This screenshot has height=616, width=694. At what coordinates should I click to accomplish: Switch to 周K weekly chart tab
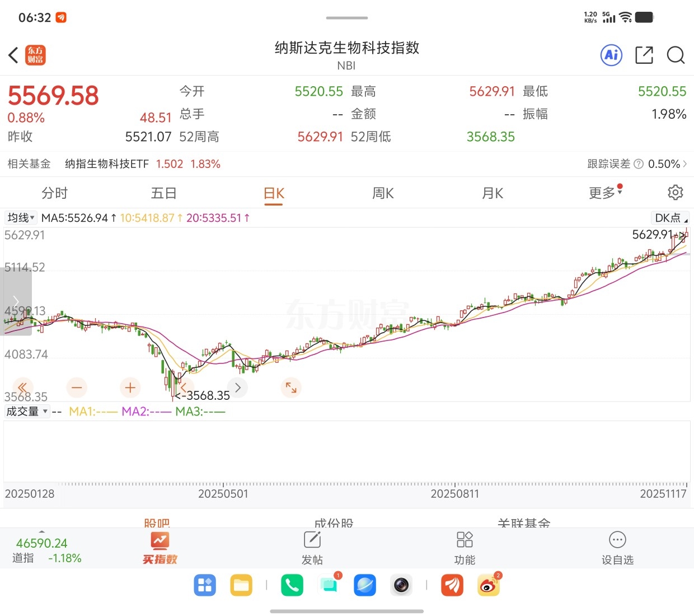(383, 193)
